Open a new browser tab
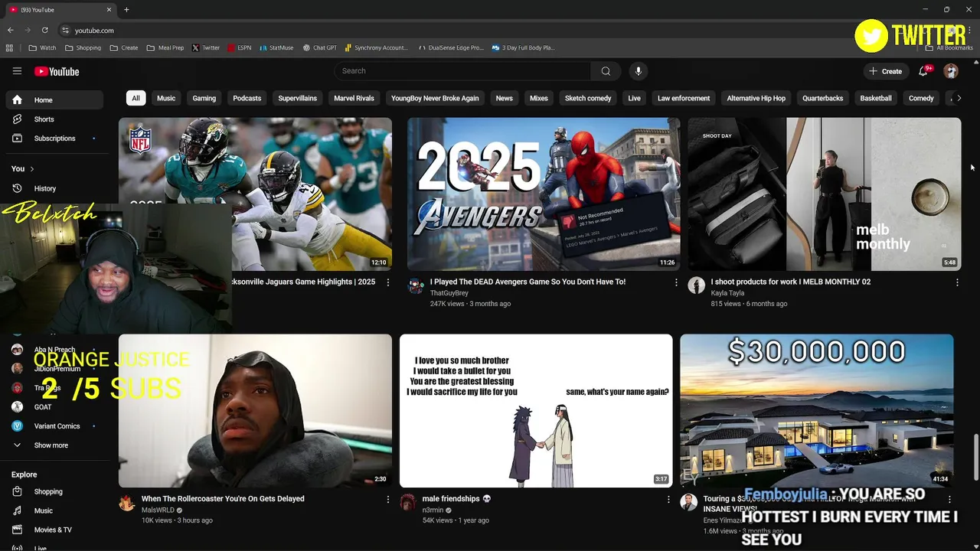Image resolution: width=980 pixels, height=551 pixels. 126,9
